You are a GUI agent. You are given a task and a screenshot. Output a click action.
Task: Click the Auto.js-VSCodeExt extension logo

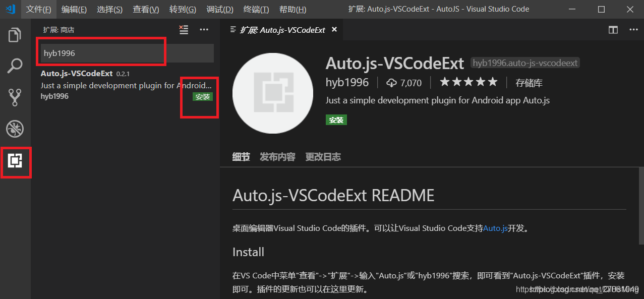272,93
